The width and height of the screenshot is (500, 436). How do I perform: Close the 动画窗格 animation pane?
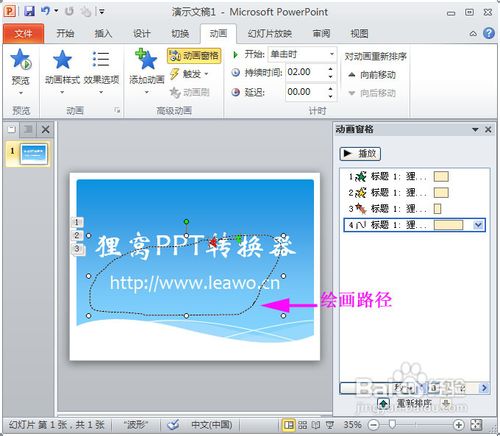tap(488, 130)
